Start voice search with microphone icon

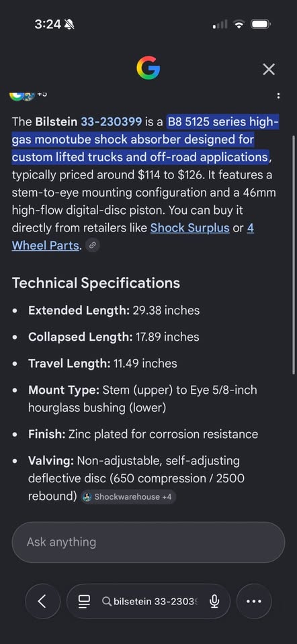click(214, 601)
